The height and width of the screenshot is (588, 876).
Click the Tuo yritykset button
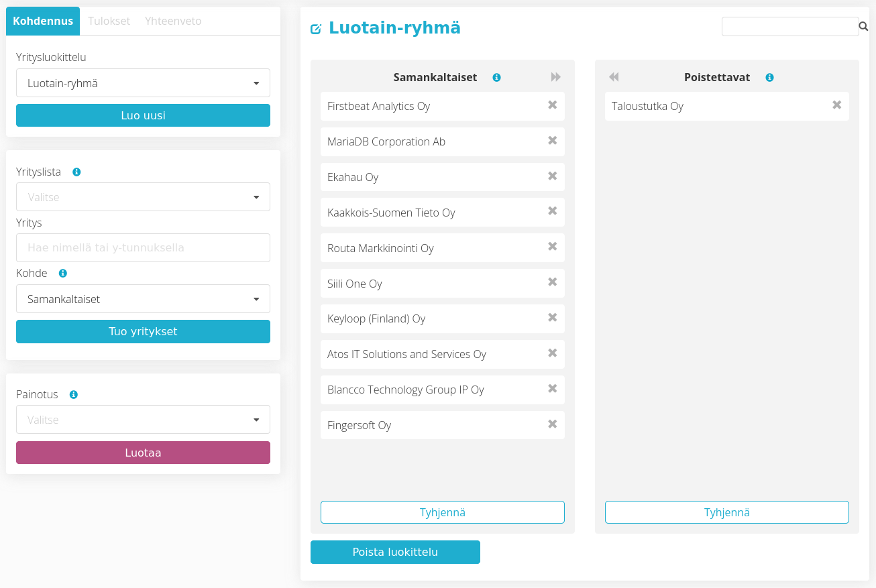pyautogui.click(x=143, y=331)
